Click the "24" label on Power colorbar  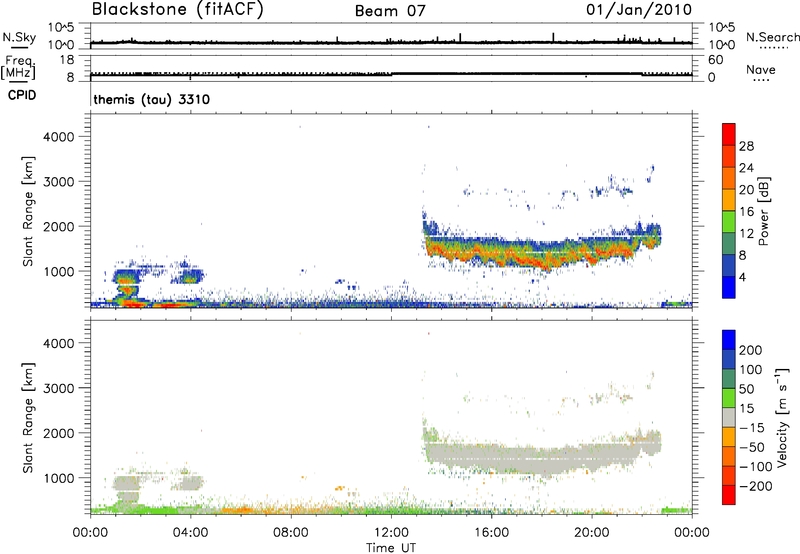[x=746, y=168]
